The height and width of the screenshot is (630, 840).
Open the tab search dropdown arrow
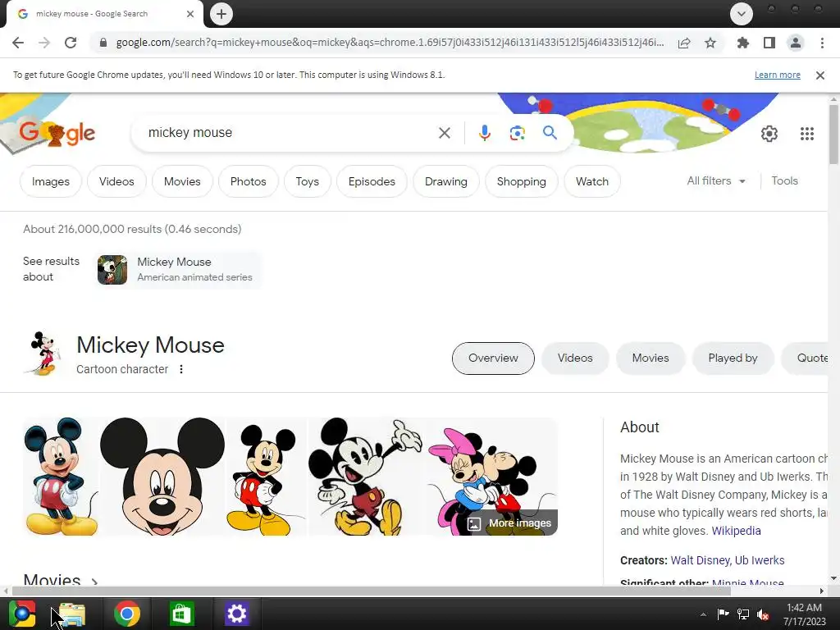click(742, 14)
